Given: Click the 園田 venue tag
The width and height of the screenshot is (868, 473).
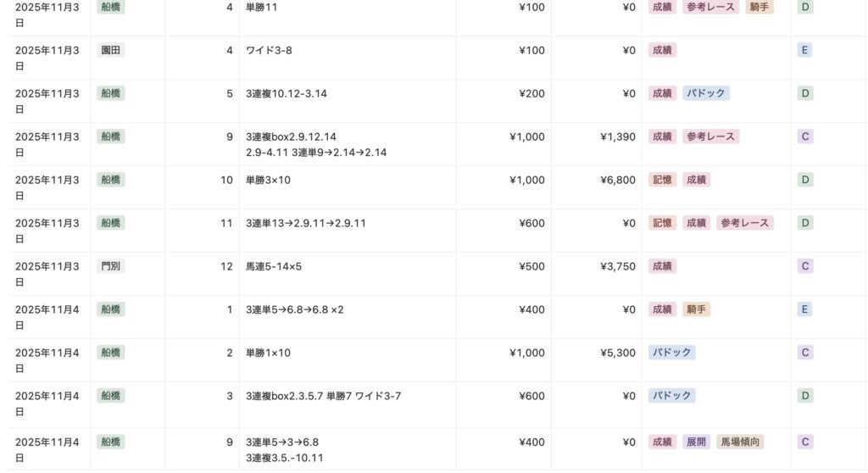Looking at the screenshot, I should [x=111, y=50].
